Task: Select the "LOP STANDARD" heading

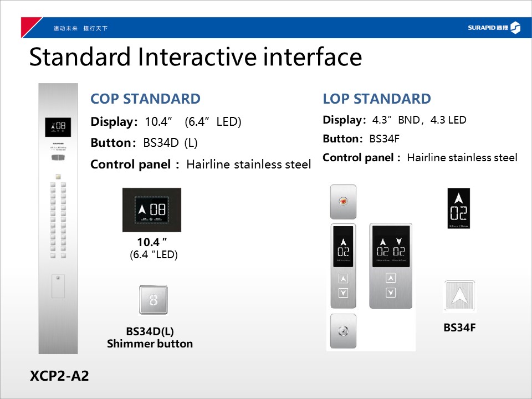Action: [376, 99]
